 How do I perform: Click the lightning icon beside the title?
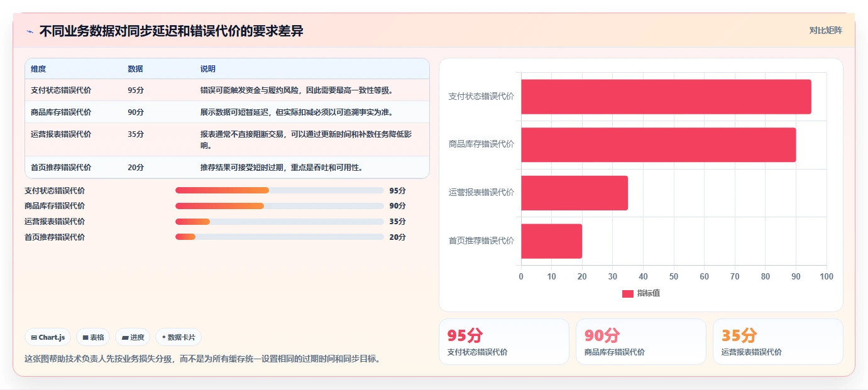[30, 31]
